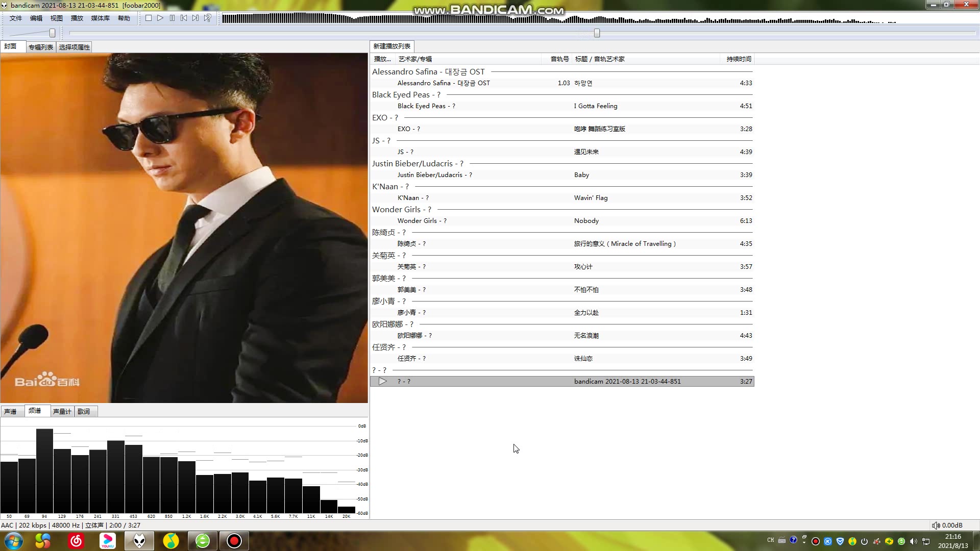This screenshot has width=980, height=551.
Task: Open NetEase Cloud Music from taskbar
Action: 77,541
